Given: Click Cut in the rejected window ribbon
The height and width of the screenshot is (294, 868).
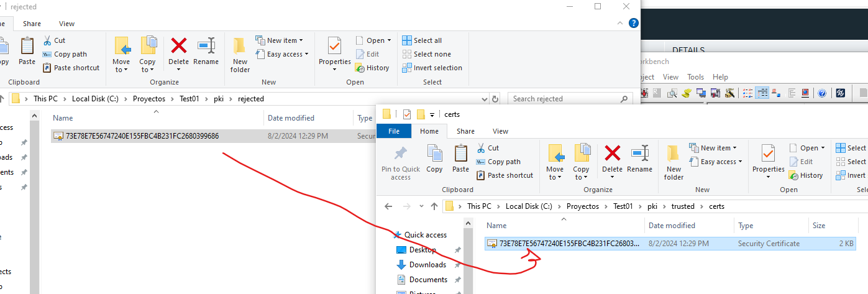Looking at the screenshot, I should click(54, 40).
